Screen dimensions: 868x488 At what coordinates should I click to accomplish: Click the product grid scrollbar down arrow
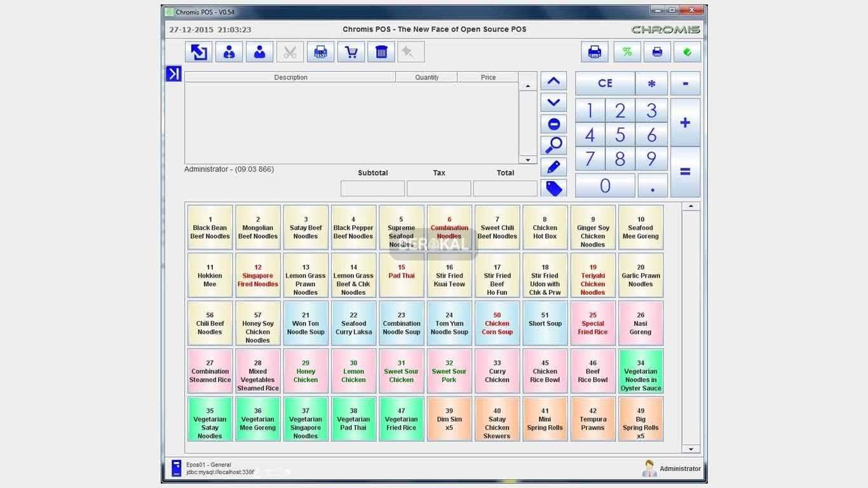tap(691, 449)
